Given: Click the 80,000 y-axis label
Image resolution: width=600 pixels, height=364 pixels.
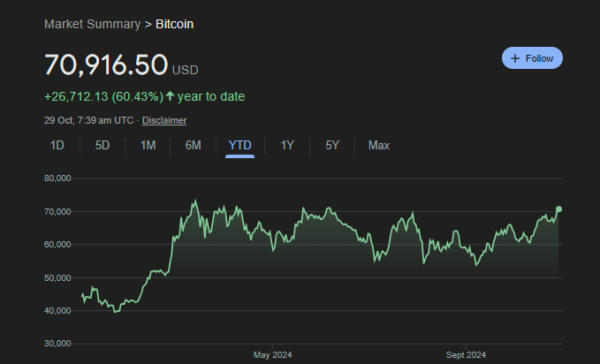Looking at the screenshot, I should coord(57,178).
